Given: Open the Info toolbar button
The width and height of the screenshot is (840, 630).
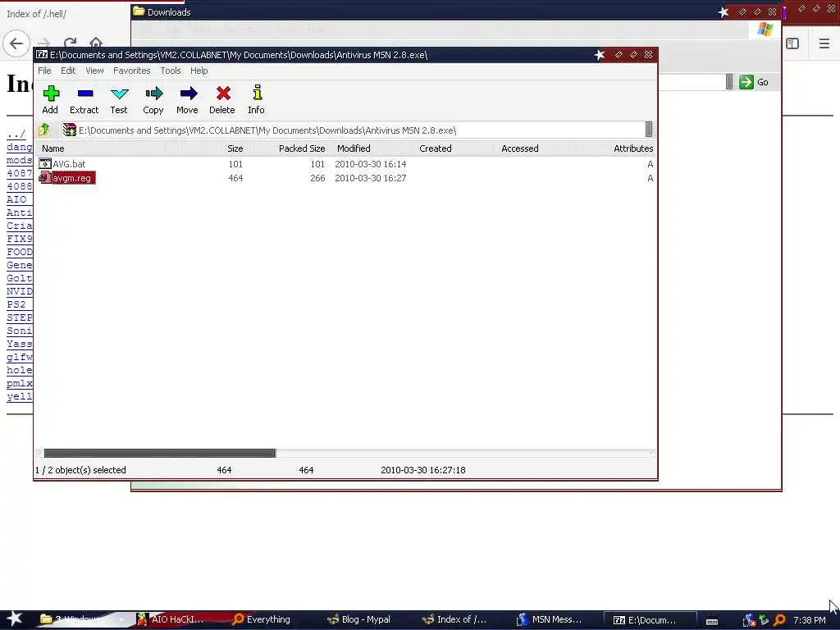Looking at the screenshot, I should pyautogui.click(x=257, y=99).
